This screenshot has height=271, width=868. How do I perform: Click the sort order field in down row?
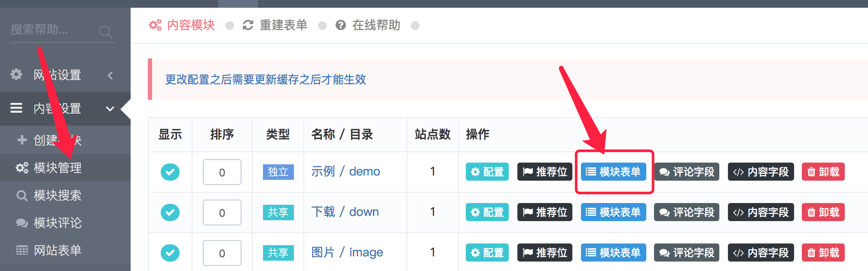tap(222, 212)
